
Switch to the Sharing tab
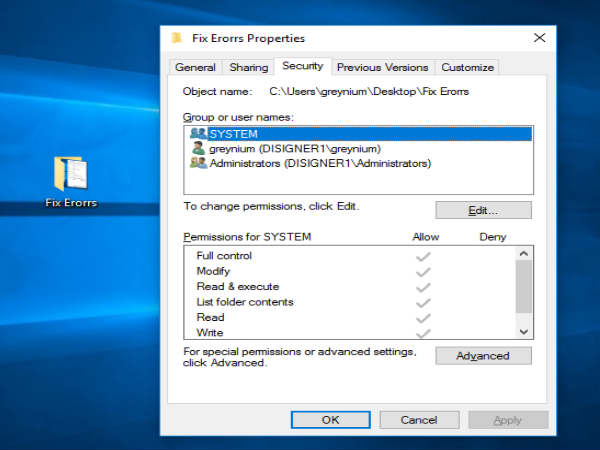pyautogui.click(x=248, y=68)
